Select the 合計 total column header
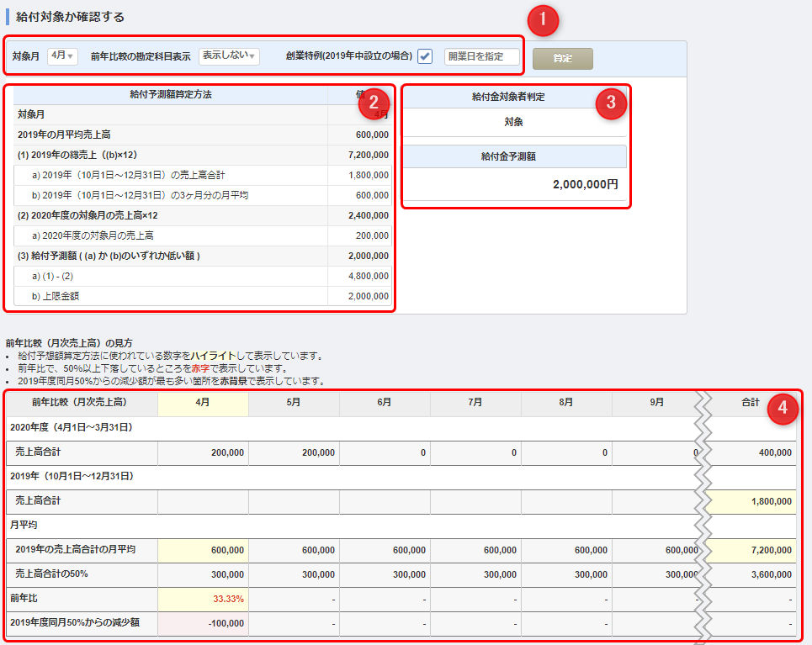This screenshot has width=812, height=645. [751, 404]
